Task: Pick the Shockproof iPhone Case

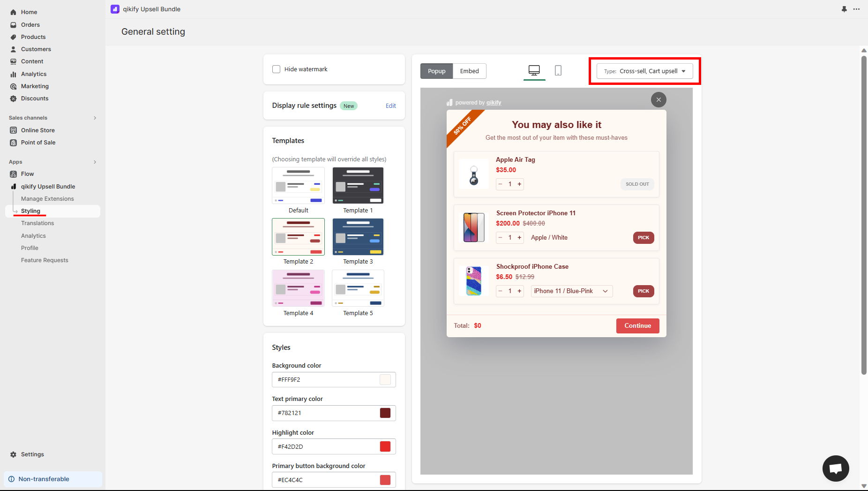Action: 644,291
